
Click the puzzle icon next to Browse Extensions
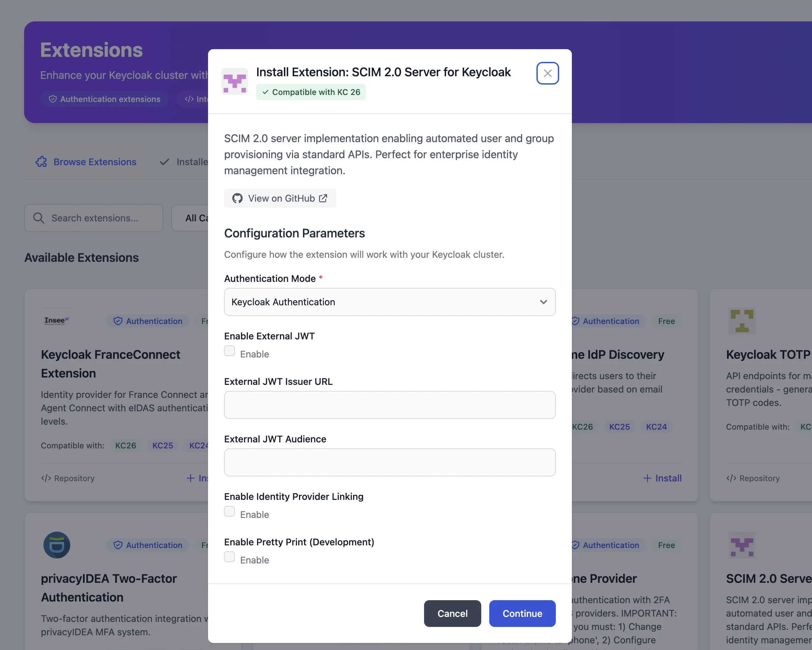click(x=41, y=161)
